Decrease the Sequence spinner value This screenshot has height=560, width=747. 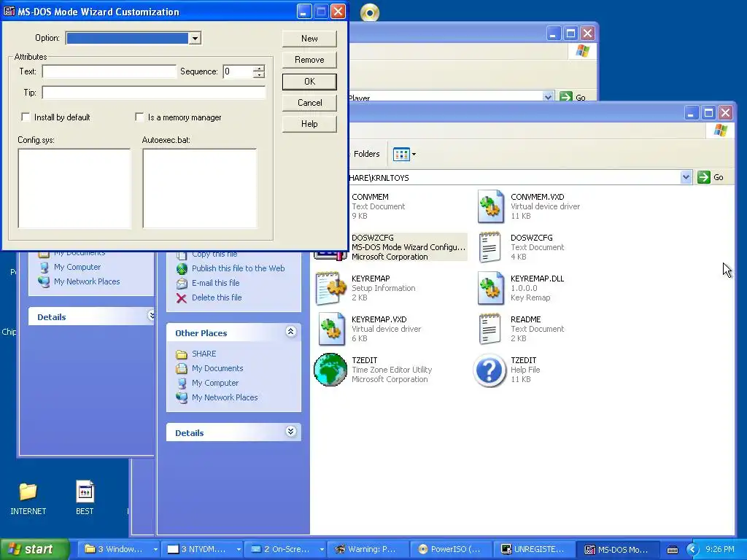point(259,75)
